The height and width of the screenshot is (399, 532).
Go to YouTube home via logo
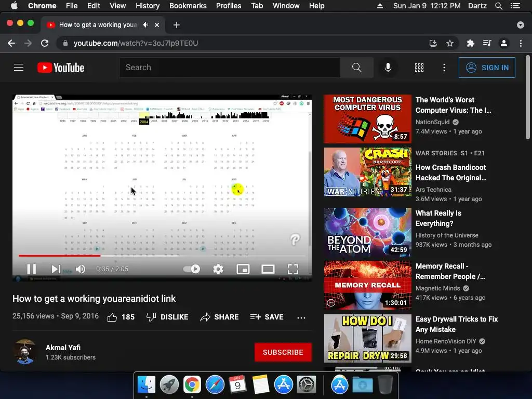[x=61, y=68]
